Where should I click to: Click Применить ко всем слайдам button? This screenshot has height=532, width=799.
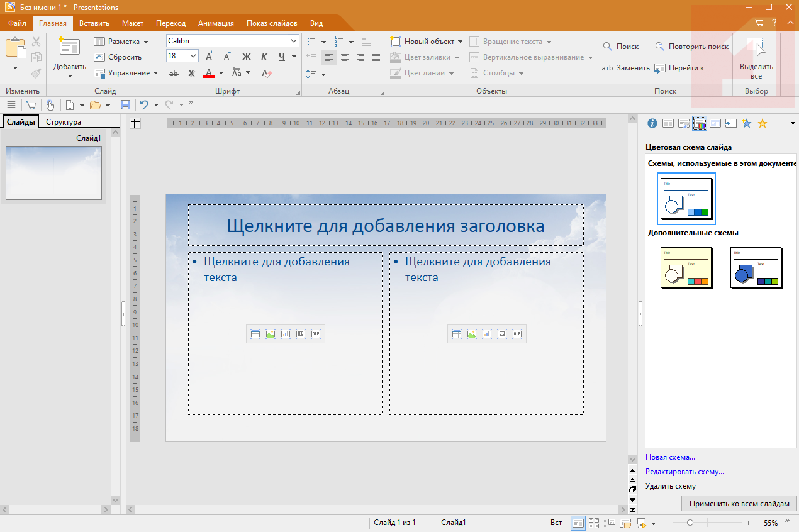pyautogui.click(x=739, y=504)
